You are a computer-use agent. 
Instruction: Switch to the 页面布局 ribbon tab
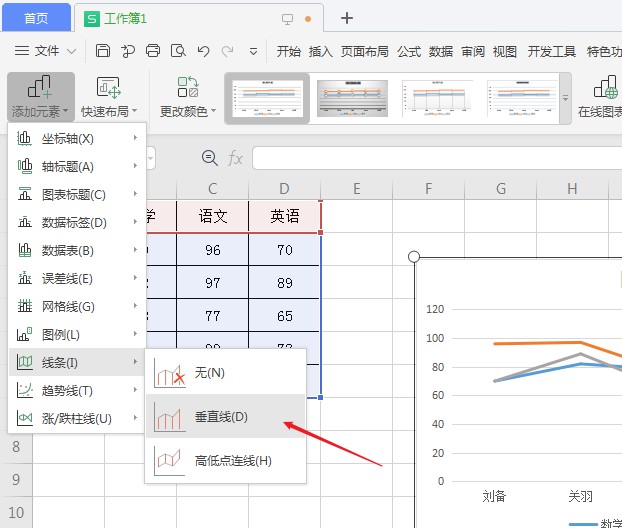pos(365,51)
